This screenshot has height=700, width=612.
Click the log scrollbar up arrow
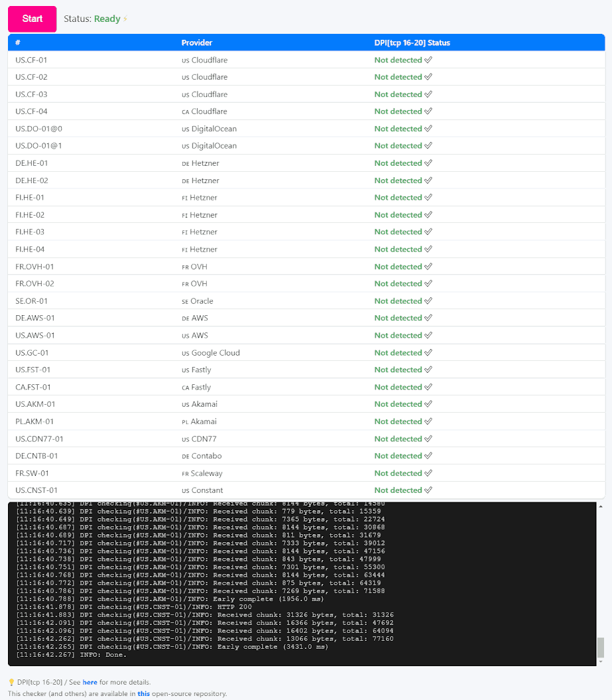click(601, 506)
